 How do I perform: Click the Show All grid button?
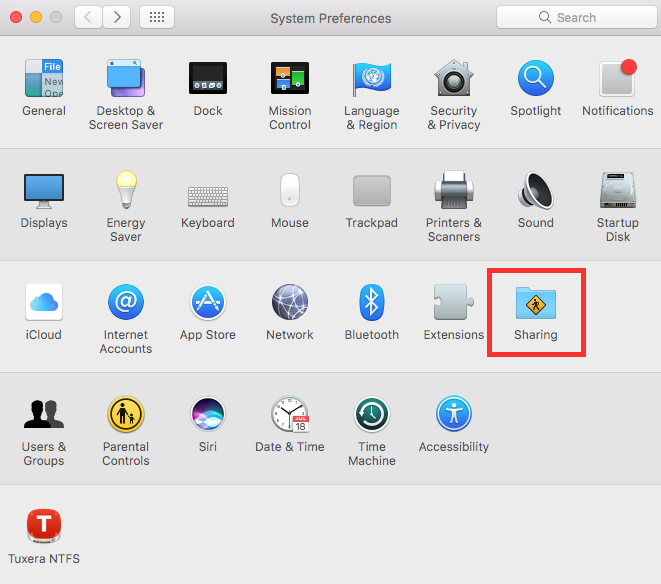click(157, 17)
